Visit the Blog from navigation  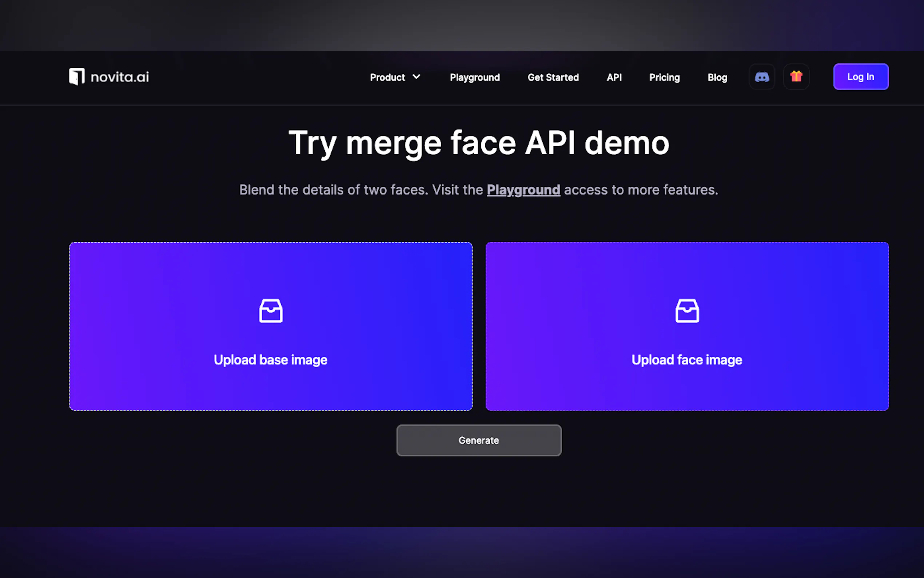click(x=717, y=77)
